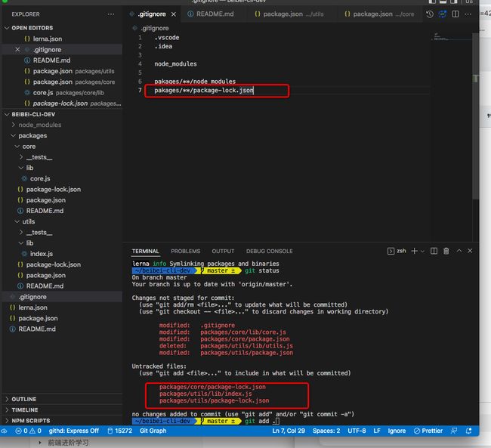Open lerna.json in the file tree

click(32, 307)
